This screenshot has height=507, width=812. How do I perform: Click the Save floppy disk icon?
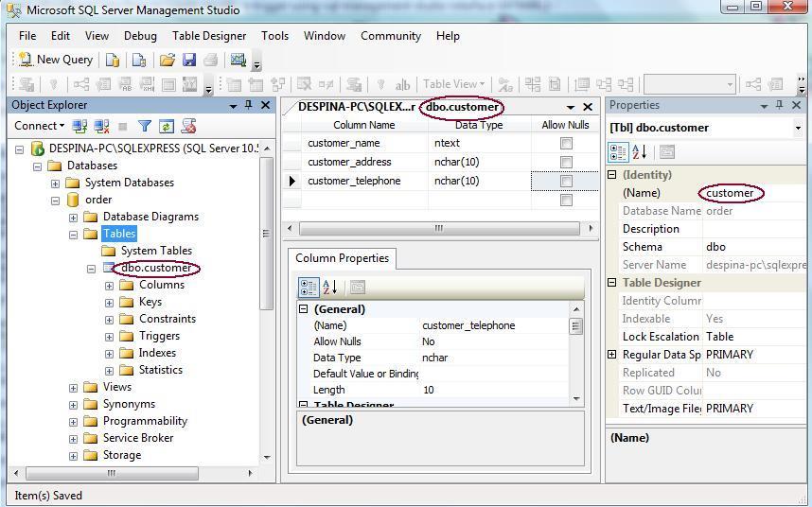(x=189, y=60)
